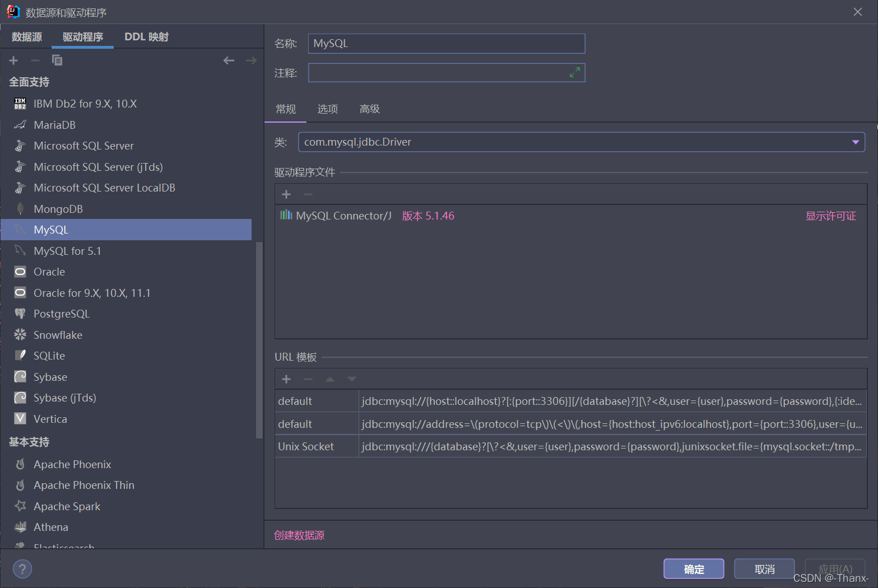
Task: Select the 常规 settings tab
Action: (286, 109)
